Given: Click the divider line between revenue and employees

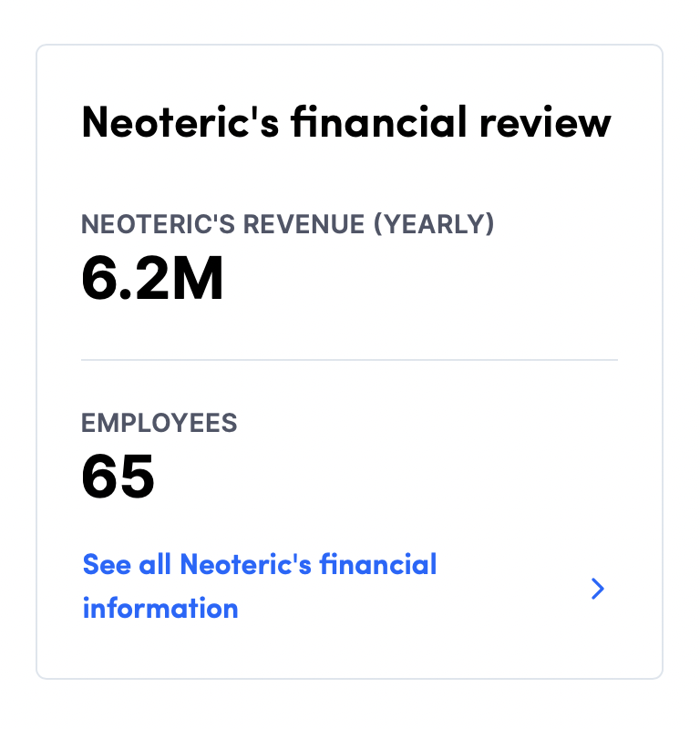Looking at the screenshot, I should (x=349, y=359).
